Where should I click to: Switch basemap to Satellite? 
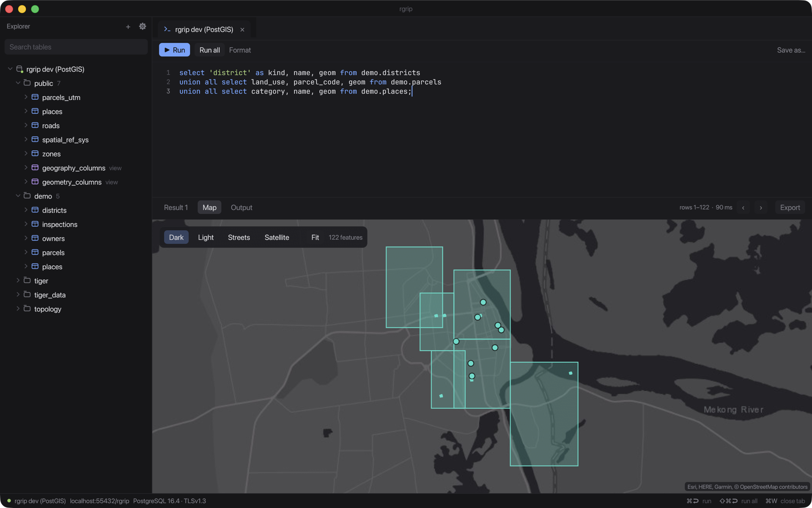click(277, 237)
